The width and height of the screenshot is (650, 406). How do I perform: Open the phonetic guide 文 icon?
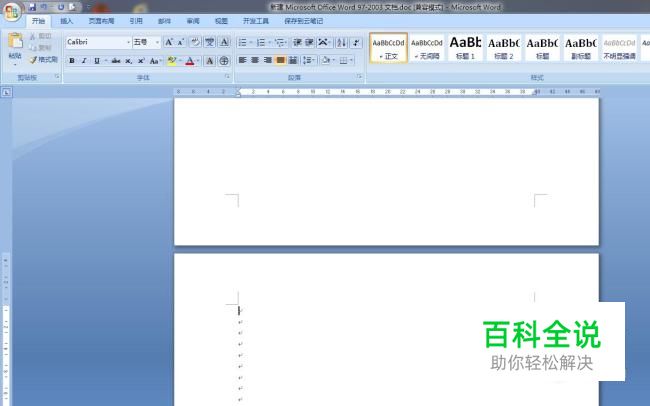pos(210,42)
